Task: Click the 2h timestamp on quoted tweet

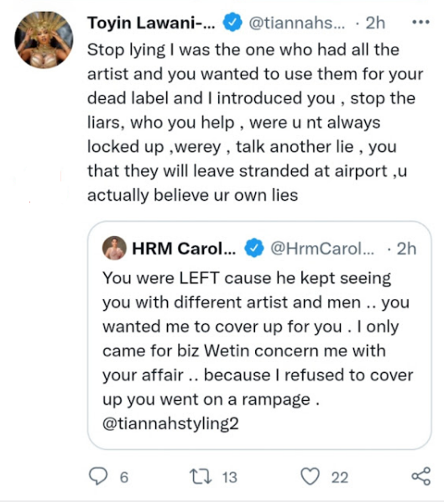Action: tap(406, 249)
